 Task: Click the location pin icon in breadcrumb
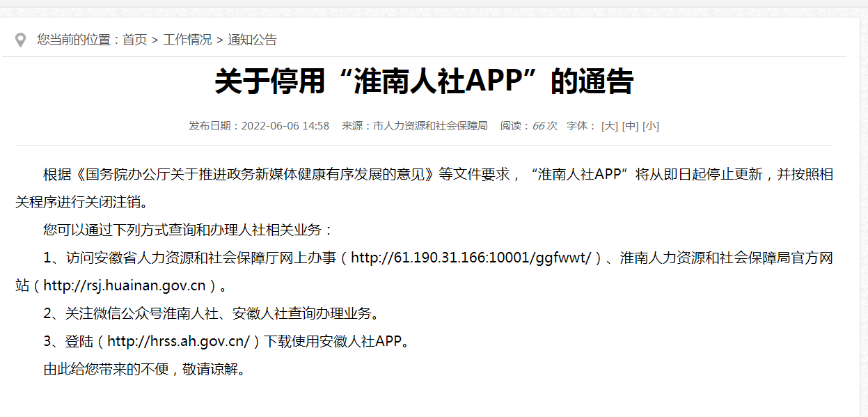(x=21, y=39)
